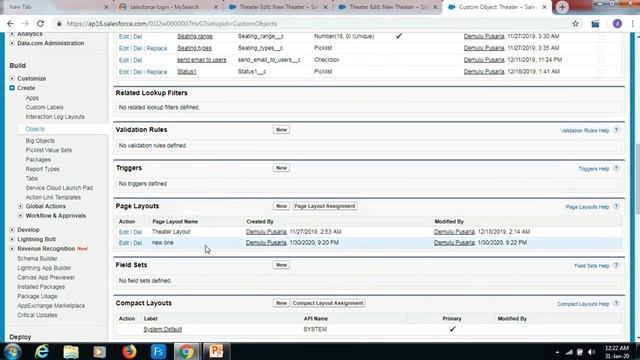
Task: Click New button in Validation Rules
Action: point(281,130)
